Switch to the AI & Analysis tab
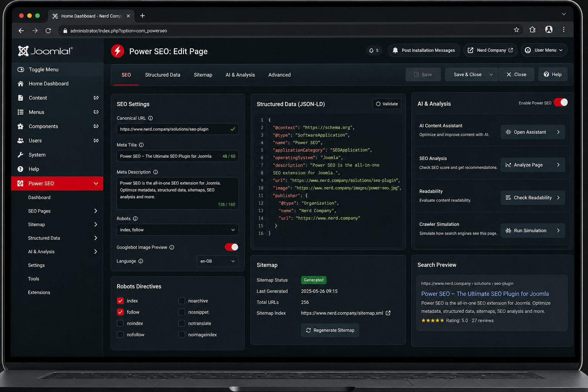588x392 pixels. point(240,75)
